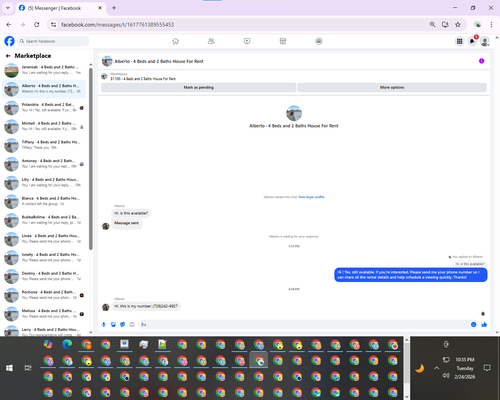Click the down arrow of the conversation list scrollbar
Screen dimensions: 500x400
point(91,332)
